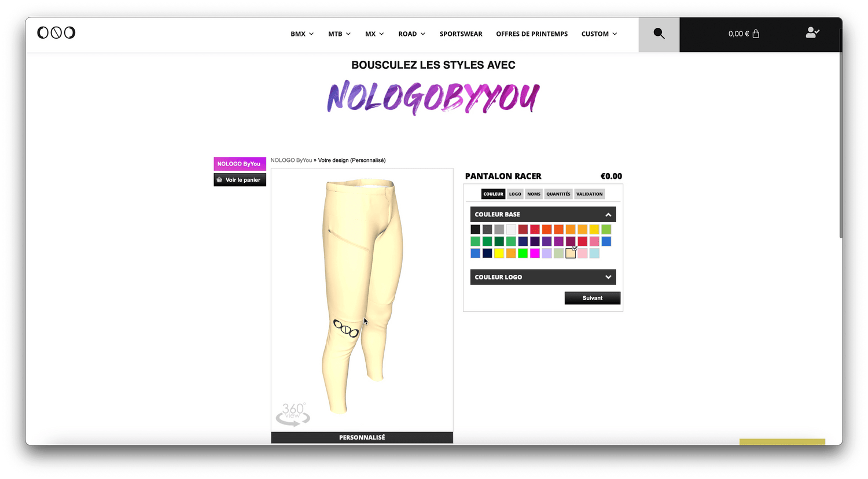Click the NOLOGO site logo icon
The width and height of the screenshot is (868, 479).
point(56,32)
